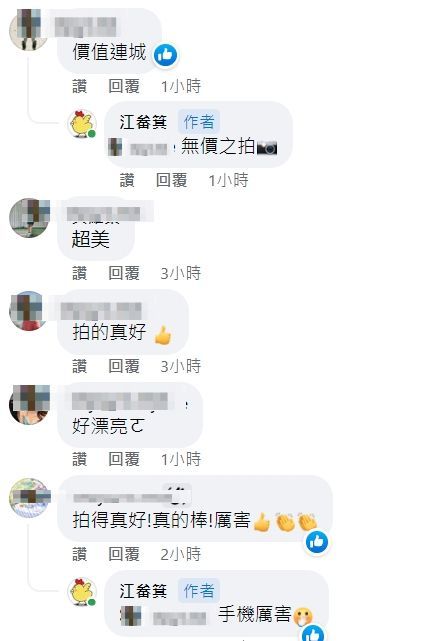Like the 超美 comment via 讚

point(80,273)
